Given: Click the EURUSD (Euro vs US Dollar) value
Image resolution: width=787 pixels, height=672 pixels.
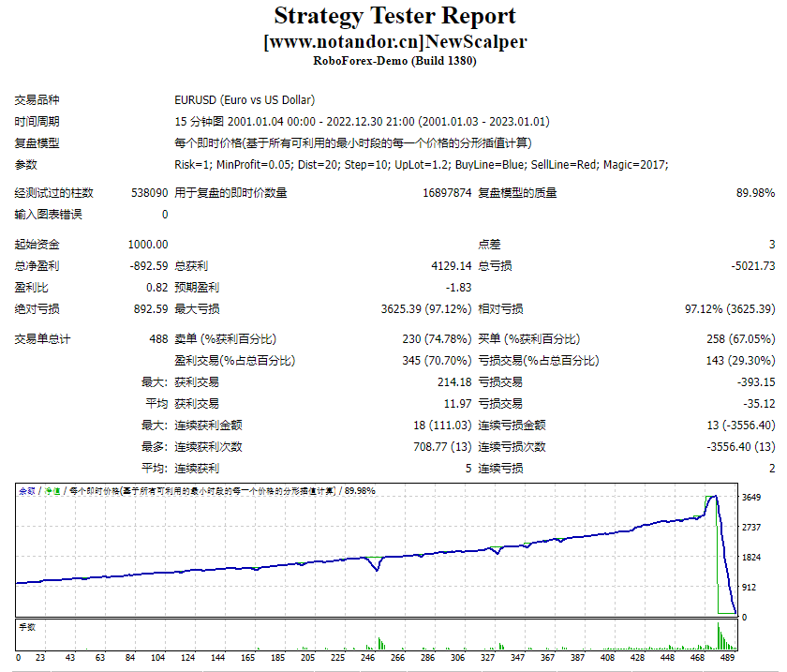Looking at the screenshot, I should (245, 100).
